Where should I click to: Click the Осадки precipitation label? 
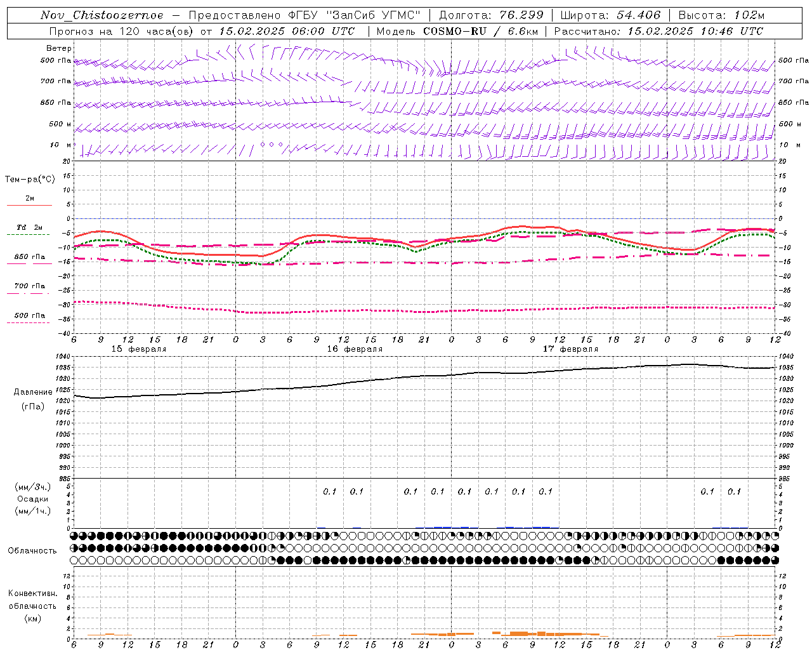click(33, 499)
